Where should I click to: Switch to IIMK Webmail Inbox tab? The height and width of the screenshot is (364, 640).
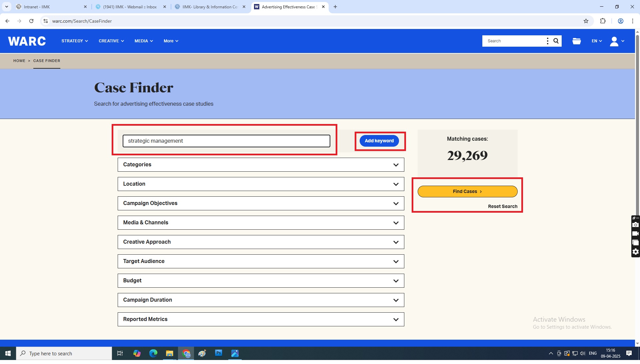(130, 7)
